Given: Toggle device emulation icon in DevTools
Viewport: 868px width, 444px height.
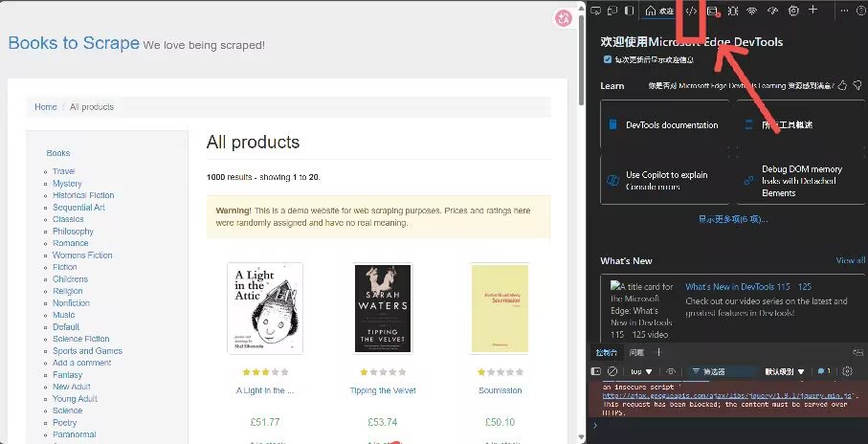Looking at the screenshot, I should tap(612, 11).
